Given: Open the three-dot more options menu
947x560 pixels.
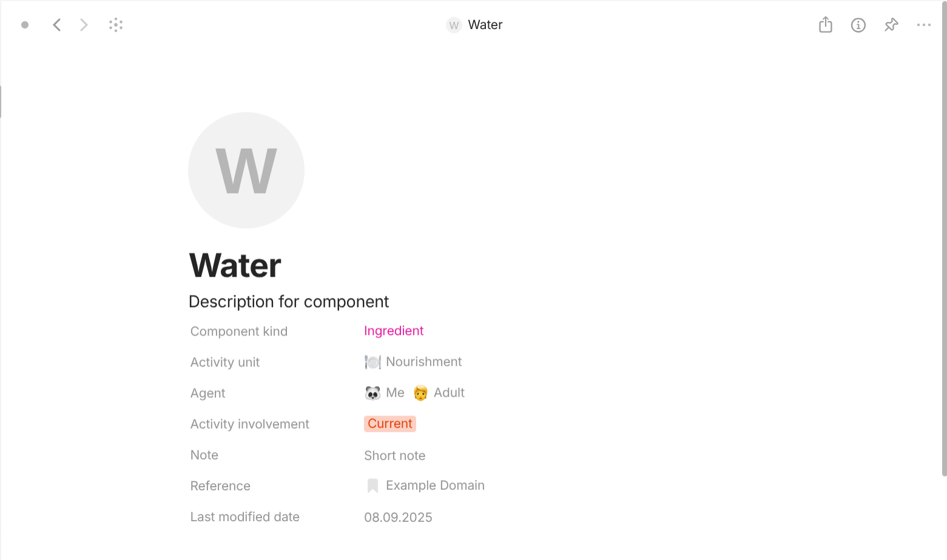Looking at the screenshot, I should [924, 25].
